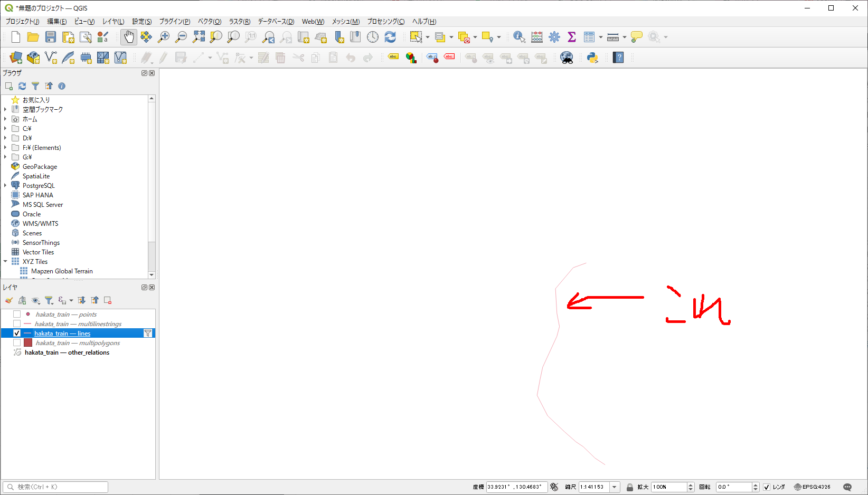
Task: Expand the PostgreSQL browser node
Action: point(5,186)
